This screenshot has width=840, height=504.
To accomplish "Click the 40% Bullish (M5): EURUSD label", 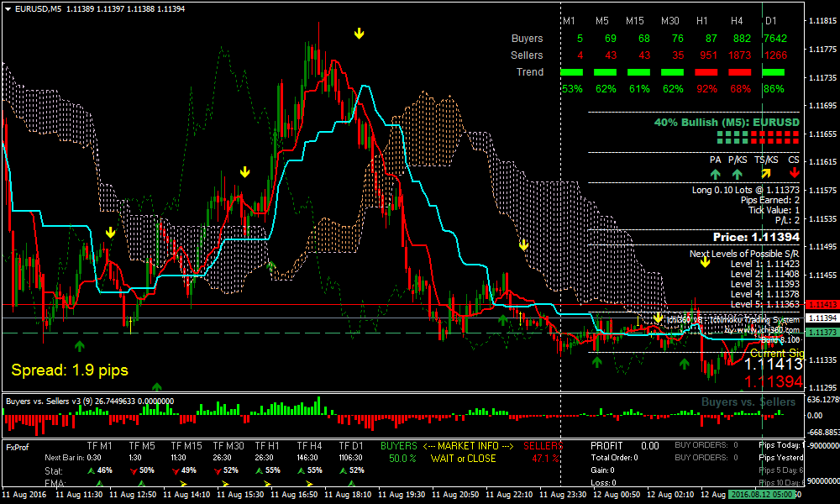I will click(x=727, y=122).
